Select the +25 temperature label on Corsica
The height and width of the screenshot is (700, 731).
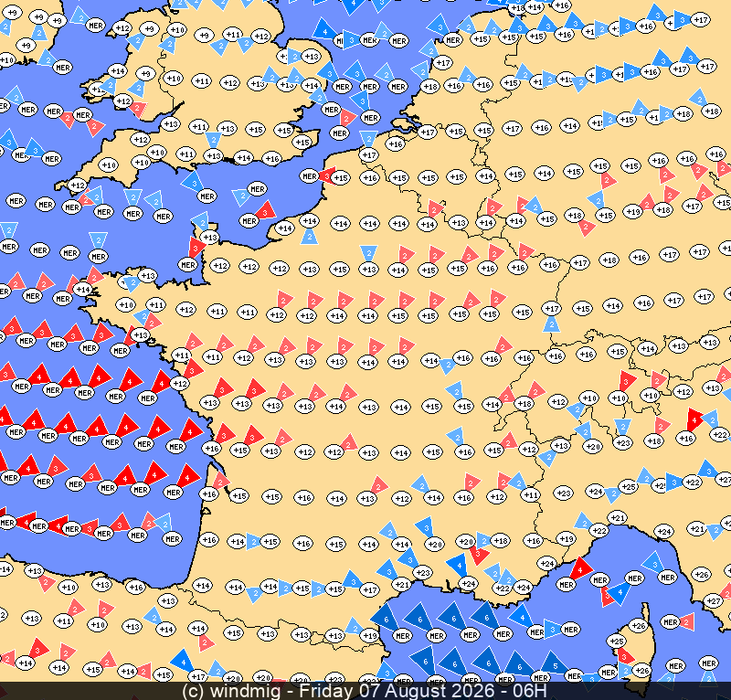(x=617, y=642)
